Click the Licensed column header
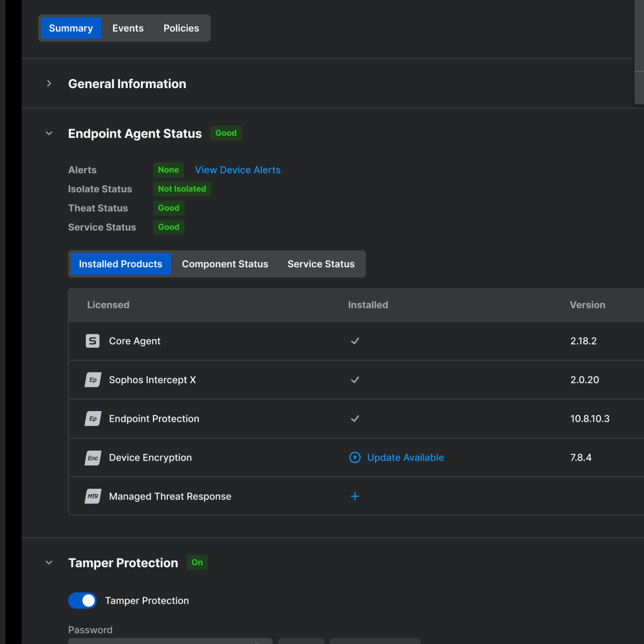This screenshot has width=644, height=644. pyautogui.click(x=108, y=305)
